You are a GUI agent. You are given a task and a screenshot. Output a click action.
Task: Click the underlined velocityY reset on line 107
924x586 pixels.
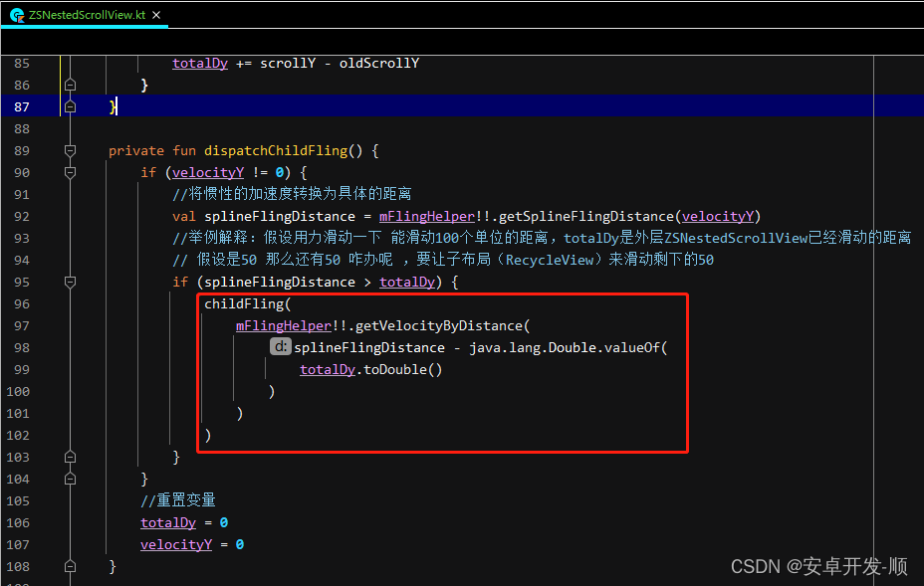176,543
